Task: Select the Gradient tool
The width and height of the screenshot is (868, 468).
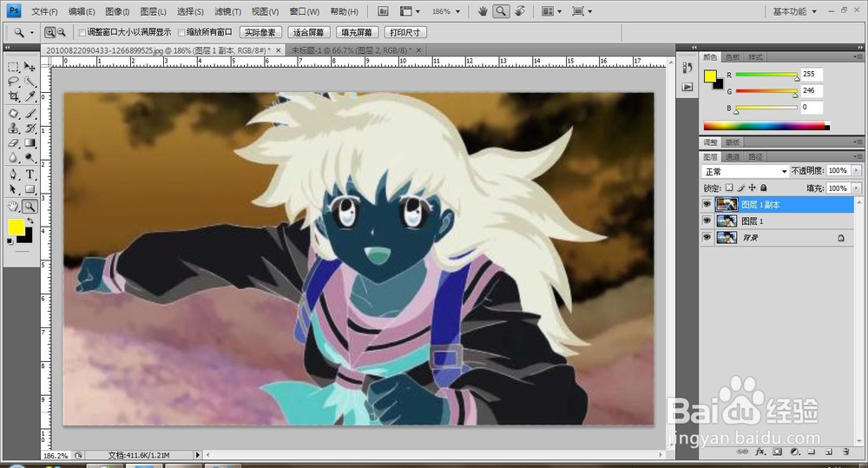Action: [x=30, y=143]
